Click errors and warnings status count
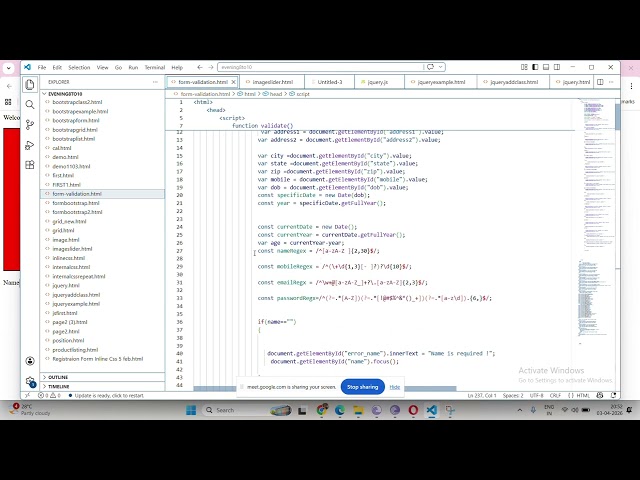The height and width of the screenshot is (480, 640). tap(49, 396)
